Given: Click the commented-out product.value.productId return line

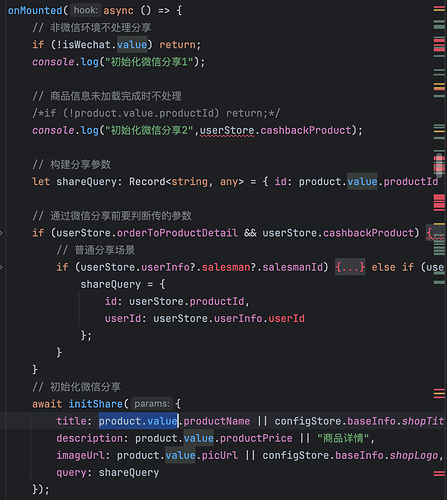Looking at the screenshot, I should click(156, 113).
